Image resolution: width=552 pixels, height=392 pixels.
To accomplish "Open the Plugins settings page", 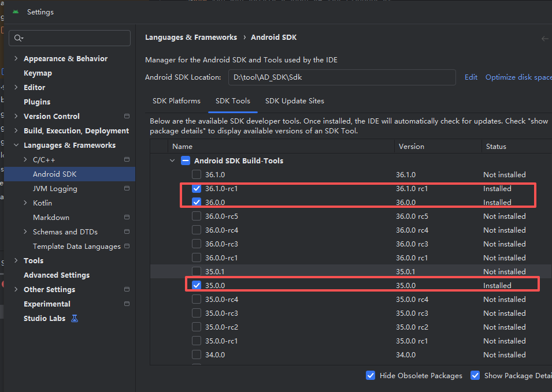I will (x=37, y=102).
